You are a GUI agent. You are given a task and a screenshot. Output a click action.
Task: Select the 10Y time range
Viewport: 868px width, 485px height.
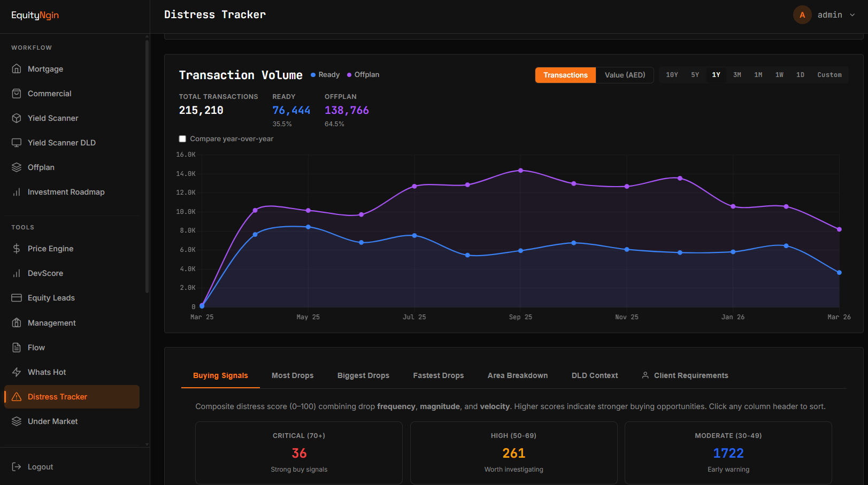[x=672, y=74]
